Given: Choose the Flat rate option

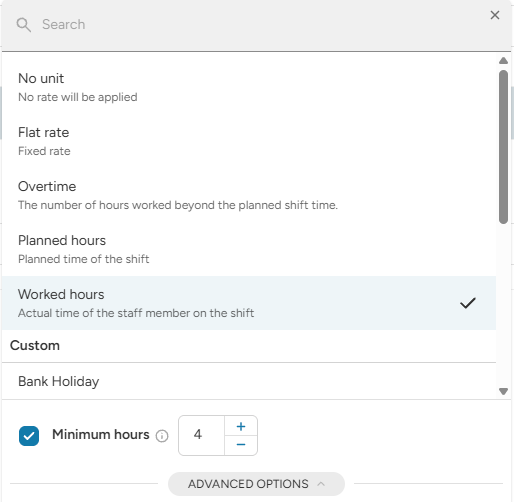Looking at the screenshot, I should click(249, 141).
